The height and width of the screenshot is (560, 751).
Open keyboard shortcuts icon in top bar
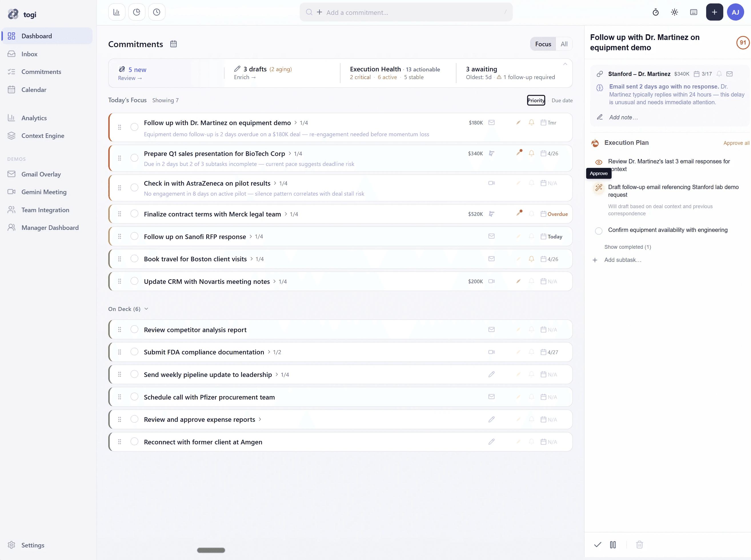(x=693, y=13)
